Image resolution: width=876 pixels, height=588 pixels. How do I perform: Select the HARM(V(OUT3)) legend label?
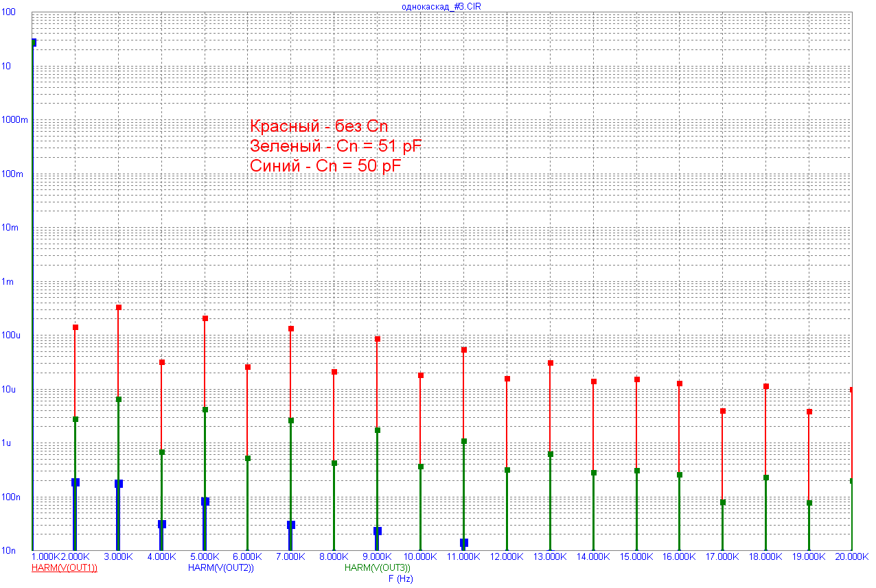click(378, 567)
